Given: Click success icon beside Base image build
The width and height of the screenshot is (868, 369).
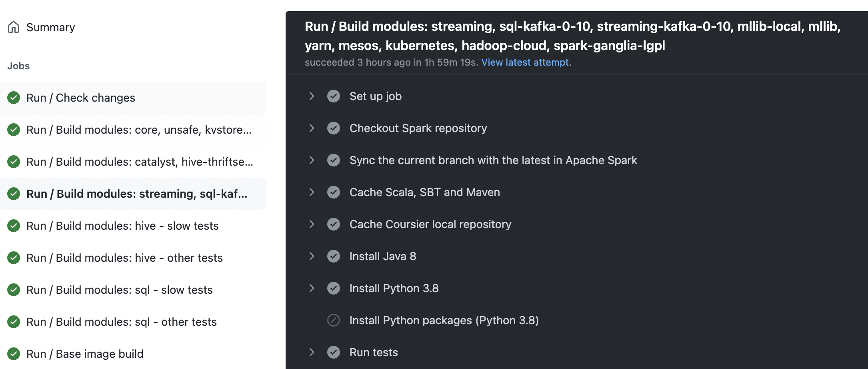Looking at the screenshot, I should [x=14, y=354].
